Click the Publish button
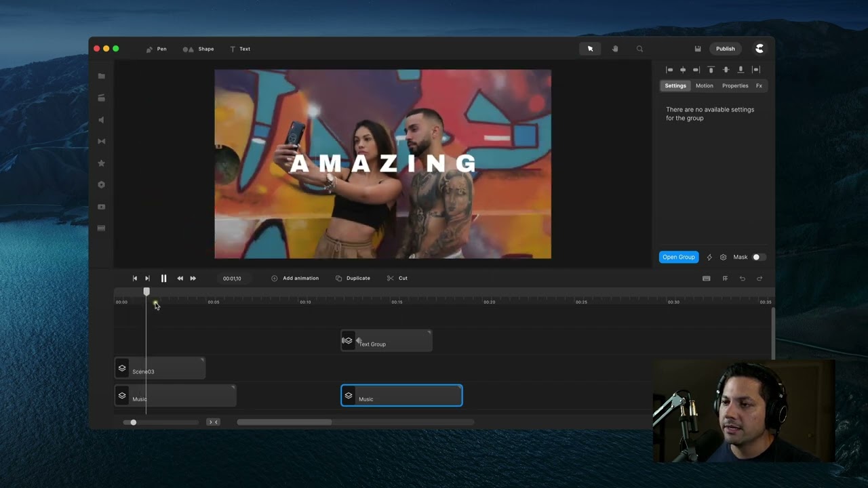 coord(725,49)
